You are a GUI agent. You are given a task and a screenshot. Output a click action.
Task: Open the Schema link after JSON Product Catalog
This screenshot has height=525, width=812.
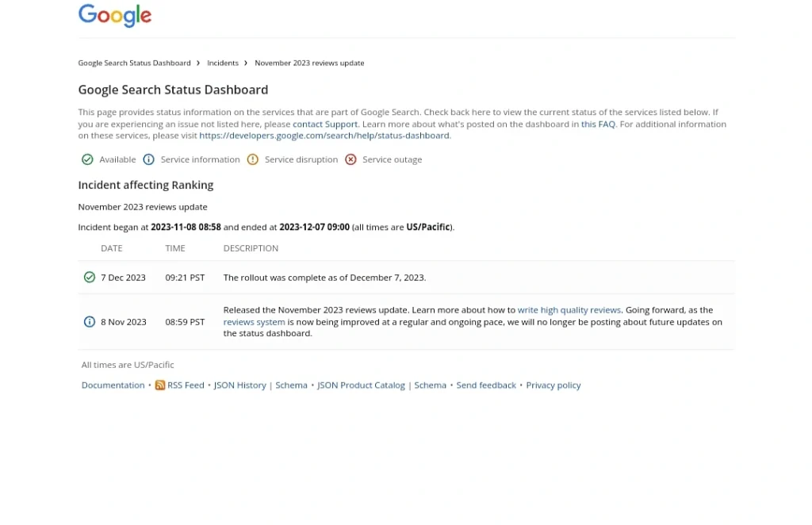(x=430, y=385)
